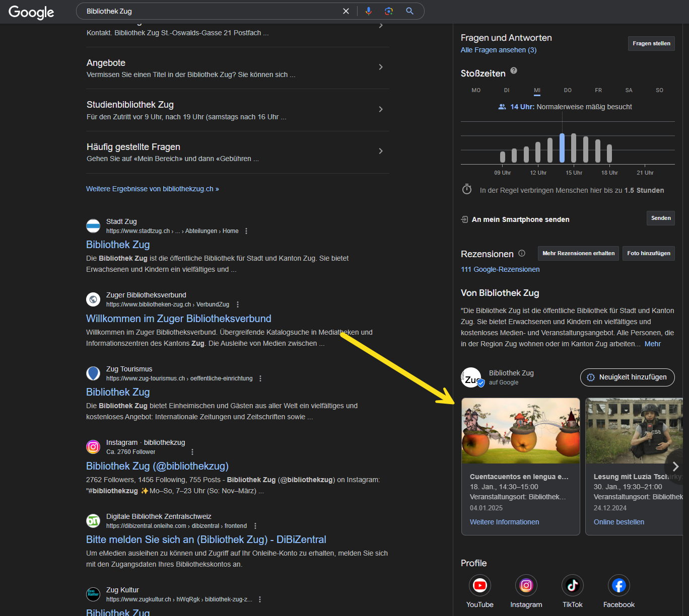Select SO tab in Stoßzeiten
Viewport: 689px width, 616px height.
point(660,90)
